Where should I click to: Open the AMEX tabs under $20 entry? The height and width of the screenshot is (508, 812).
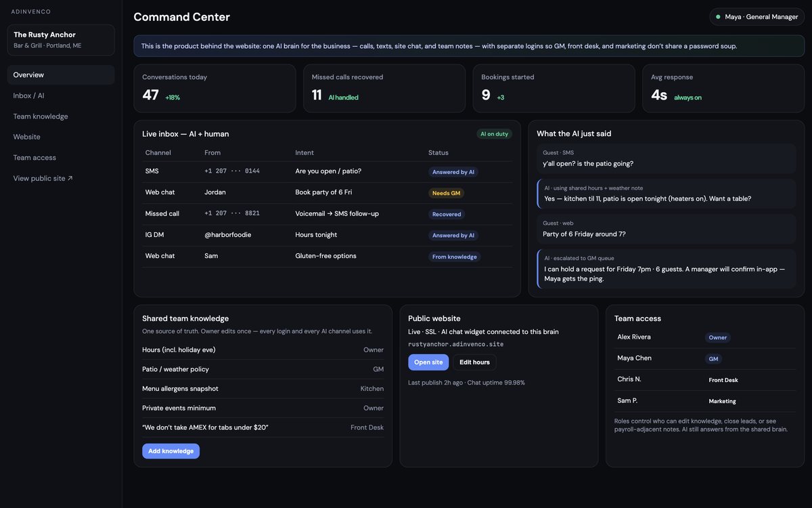tap(263, 427)
